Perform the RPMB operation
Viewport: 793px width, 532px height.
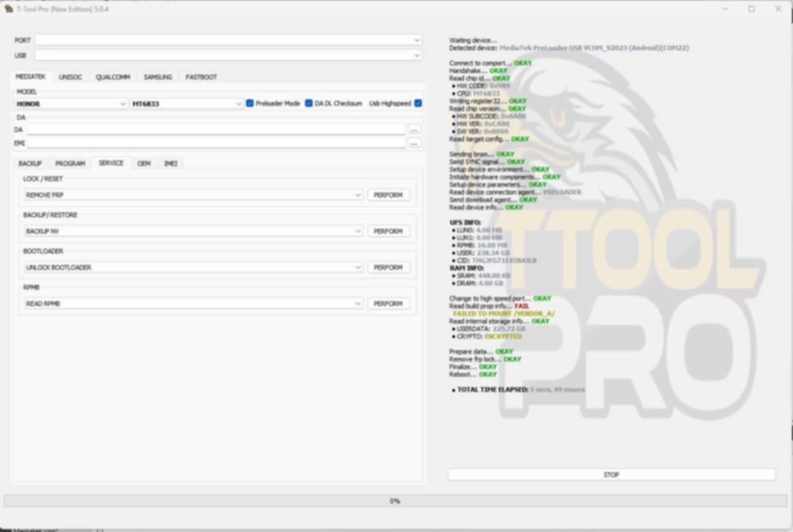[388, 303]
